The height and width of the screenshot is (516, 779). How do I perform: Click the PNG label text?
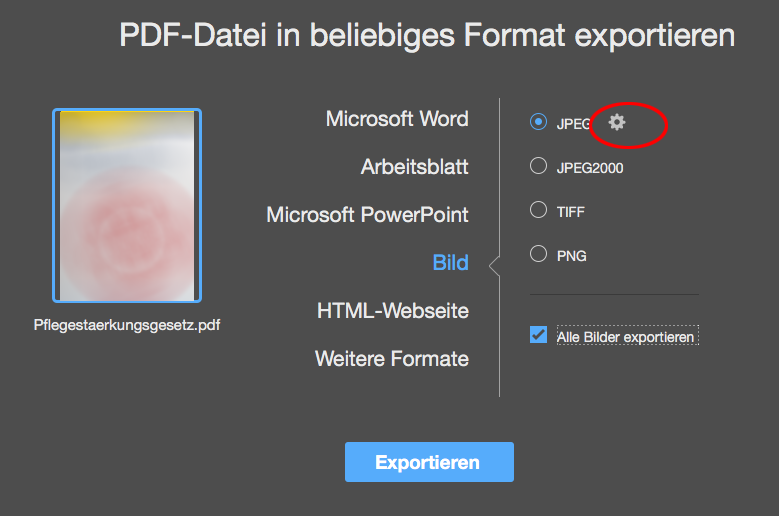point(571,256)
